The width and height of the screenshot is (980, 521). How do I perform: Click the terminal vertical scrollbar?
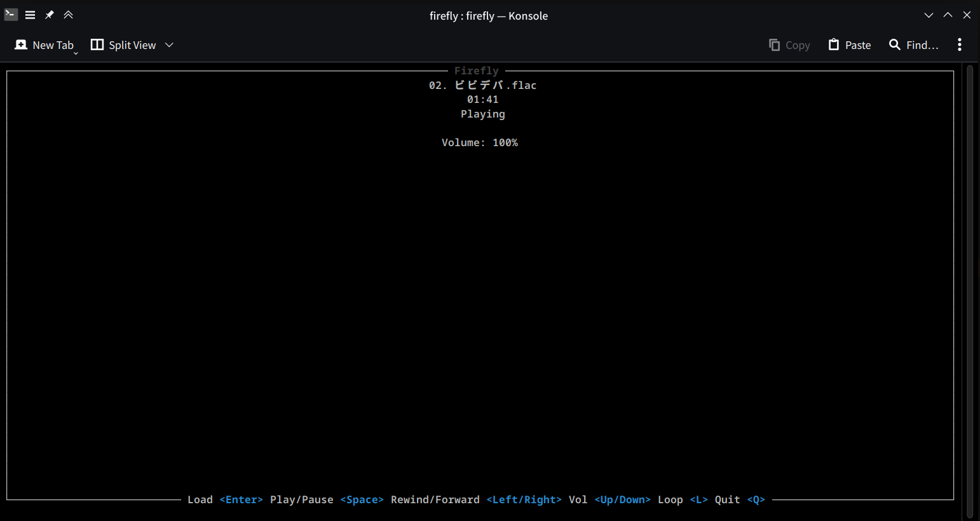(970, 292)
